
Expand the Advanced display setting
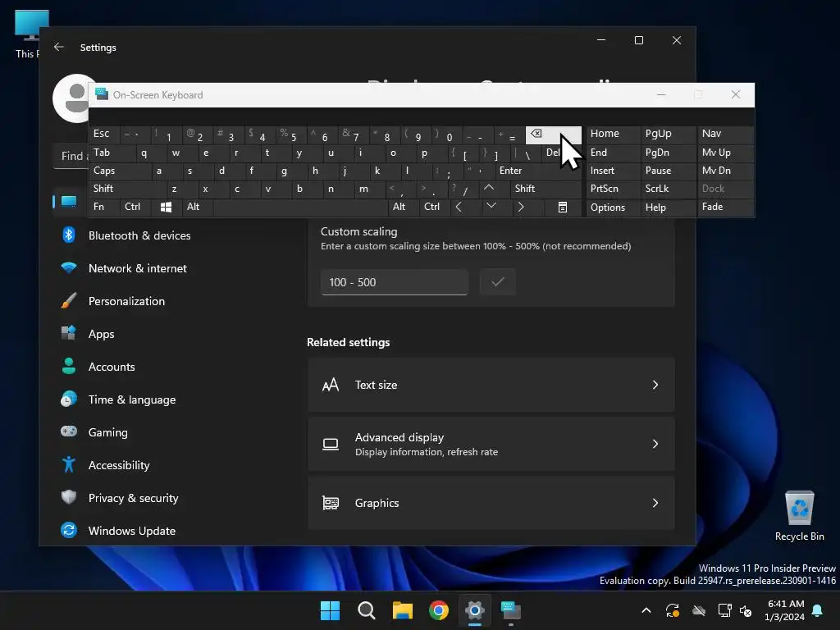tap(491, 444)
